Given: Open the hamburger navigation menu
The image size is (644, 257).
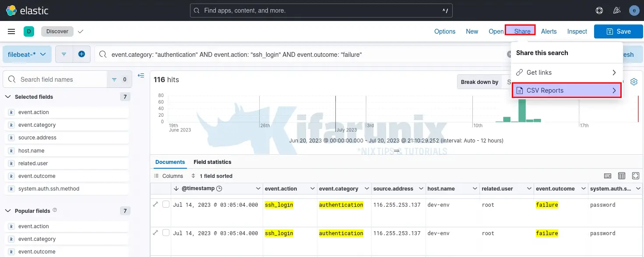Looking at the screenshot, I should point(12,31).
